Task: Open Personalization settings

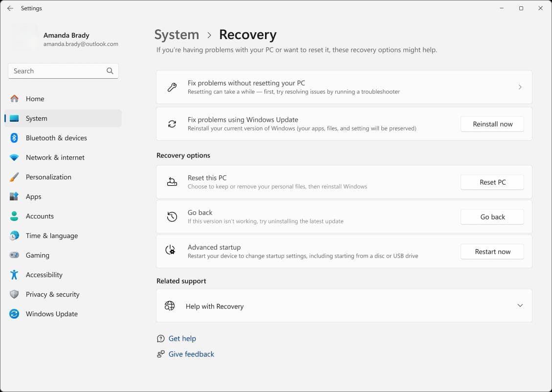Action: [63, 177]
